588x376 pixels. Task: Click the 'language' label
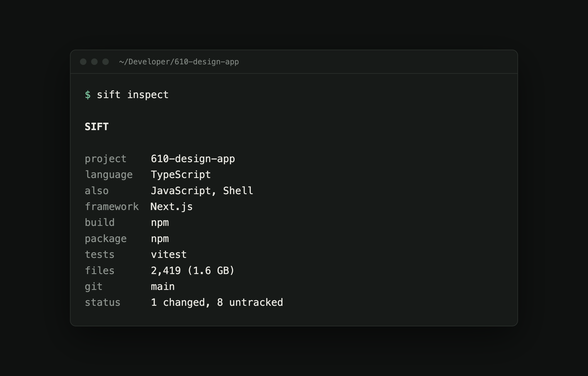point(109,175)
